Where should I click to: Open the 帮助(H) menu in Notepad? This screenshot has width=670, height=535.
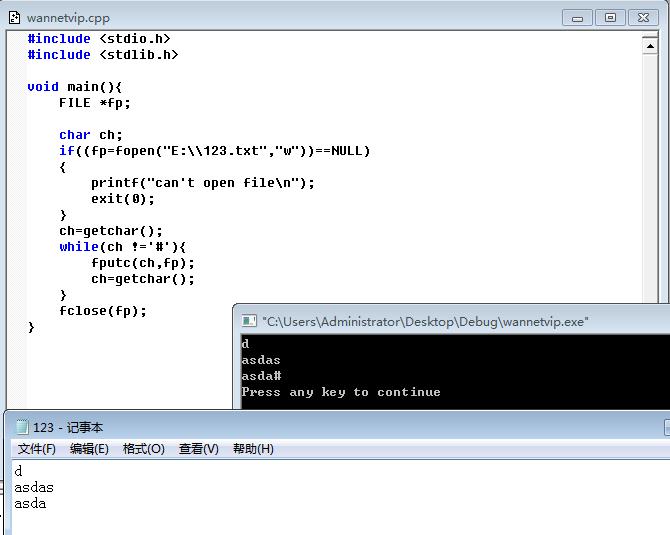[x=253, y=449]
